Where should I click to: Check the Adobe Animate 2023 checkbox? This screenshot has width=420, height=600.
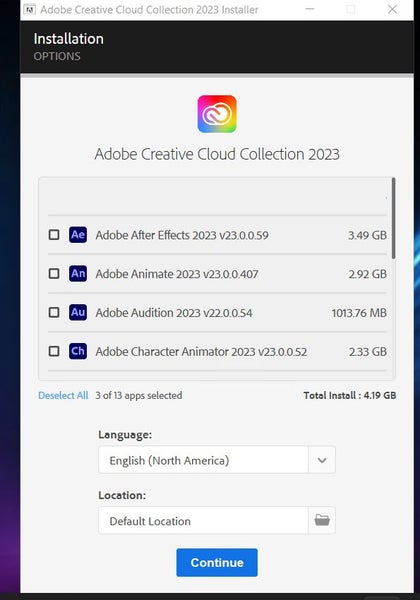[54, 274]
